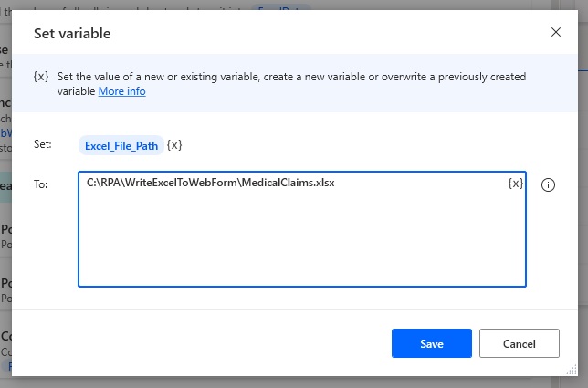
Task: Click the action description text in banner
Action: point(291,84)
